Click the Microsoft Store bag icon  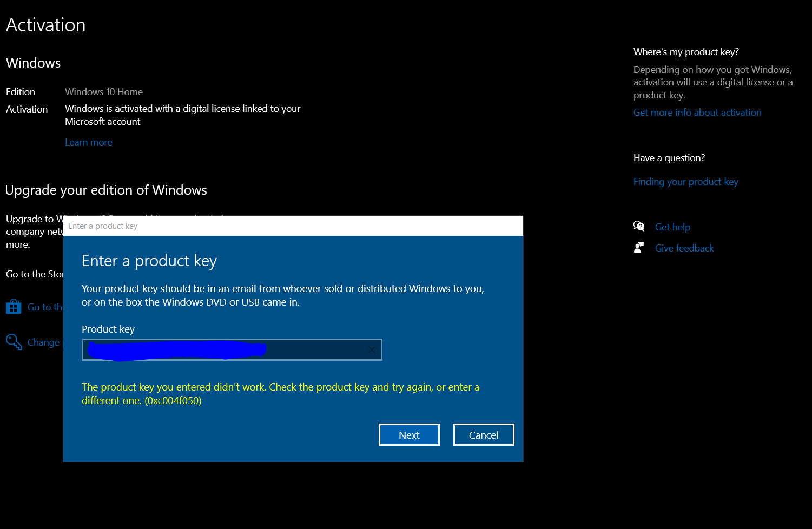pyautogui.click(x=14, y=307)
